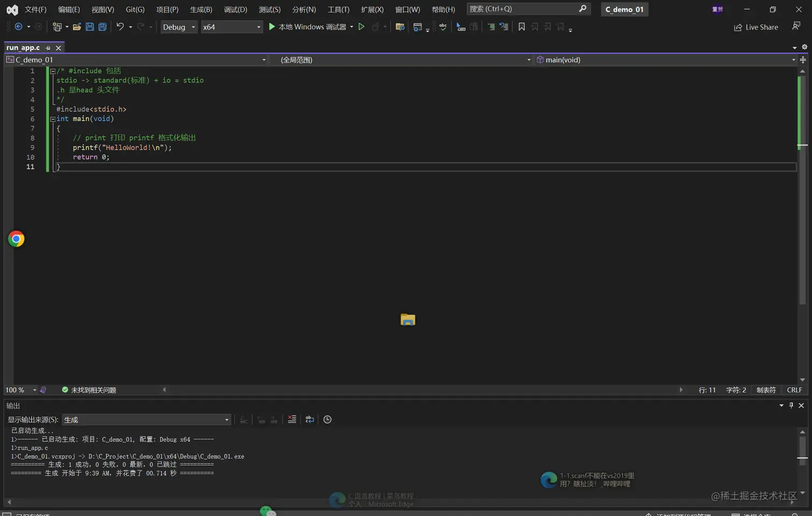Open the main(void) member dropdown

(666, 60)
